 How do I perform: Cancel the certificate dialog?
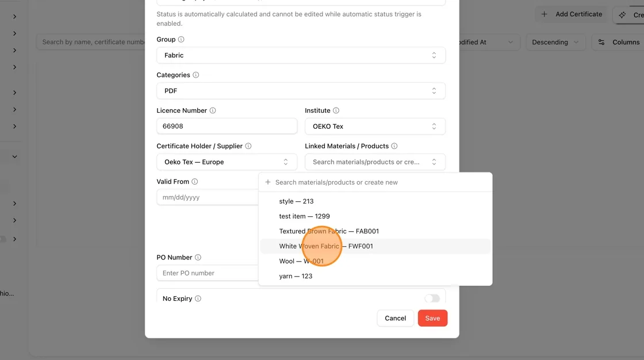tap(395, 318)
